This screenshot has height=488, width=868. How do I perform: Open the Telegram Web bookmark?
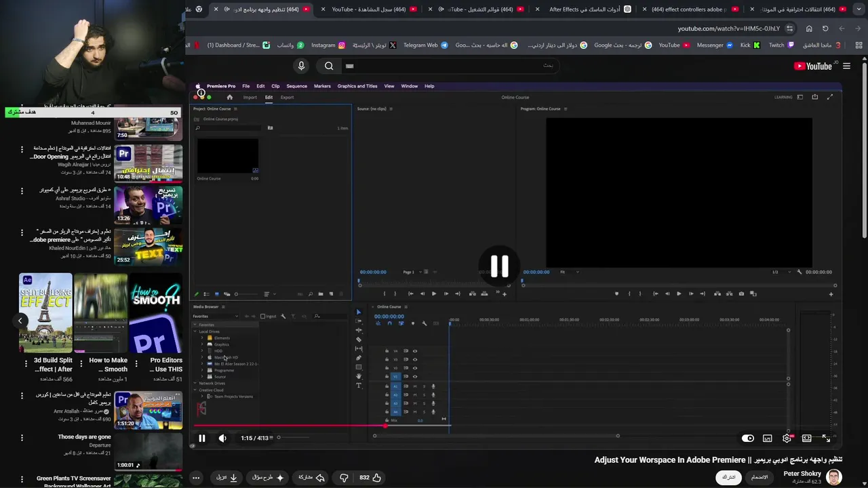point(425,45)
